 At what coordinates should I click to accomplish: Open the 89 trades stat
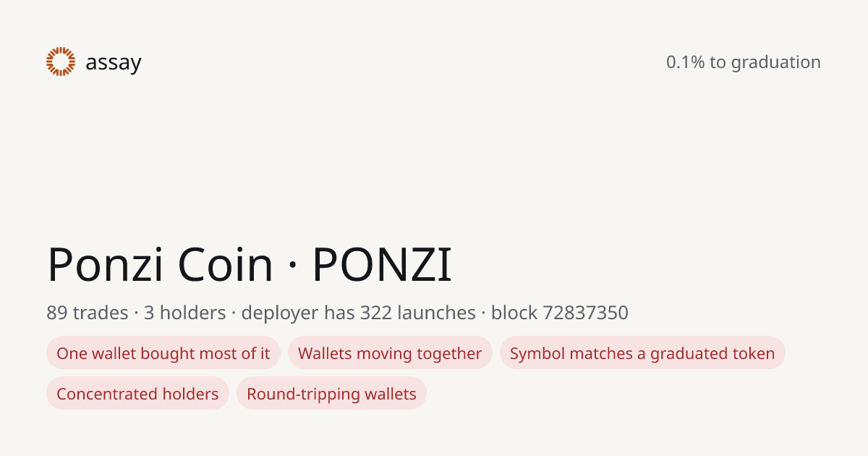point(87,313)
